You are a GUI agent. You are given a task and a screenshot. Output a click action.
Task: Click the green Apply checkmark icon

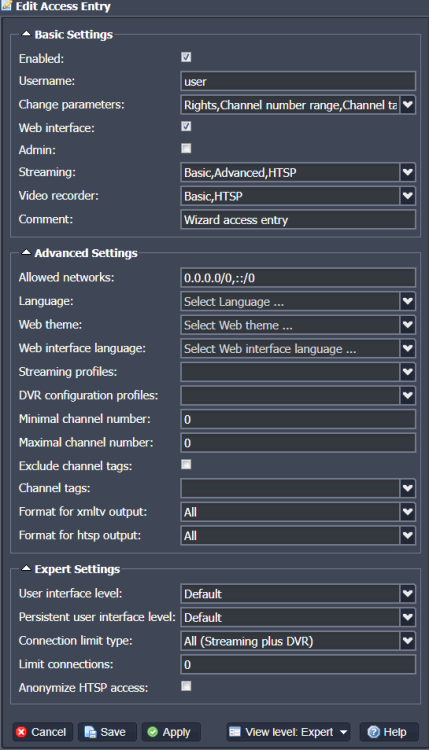coord(153,732)
